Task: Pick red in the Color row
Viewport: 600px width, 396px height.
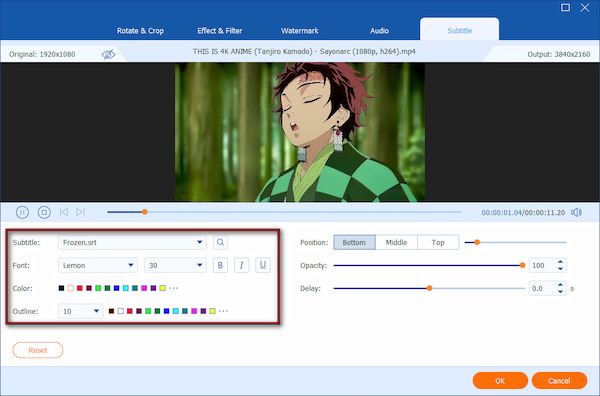Action: (x=80, y=288)
